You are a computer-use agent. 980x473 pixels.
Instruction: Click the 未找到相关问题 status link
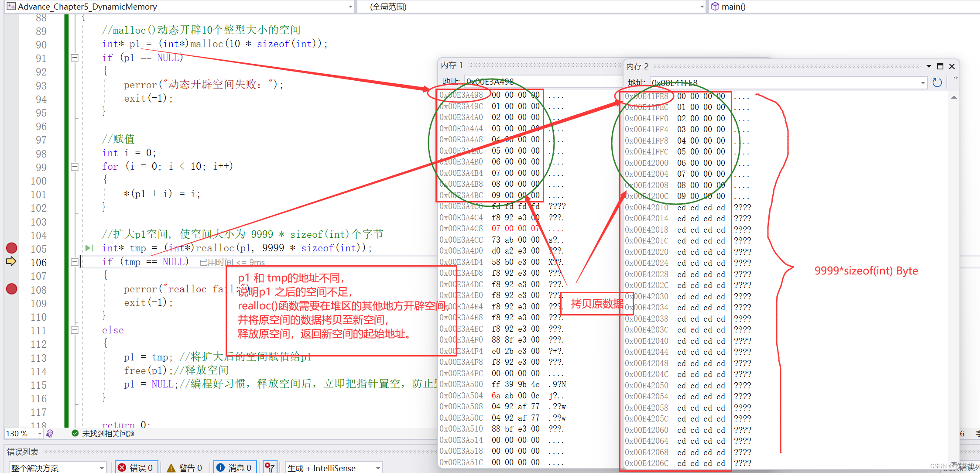pos(108,434)
